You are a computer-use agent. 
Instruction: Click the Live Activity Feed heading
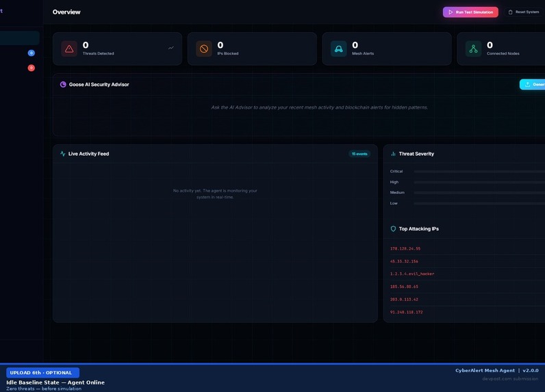[88, 154]
